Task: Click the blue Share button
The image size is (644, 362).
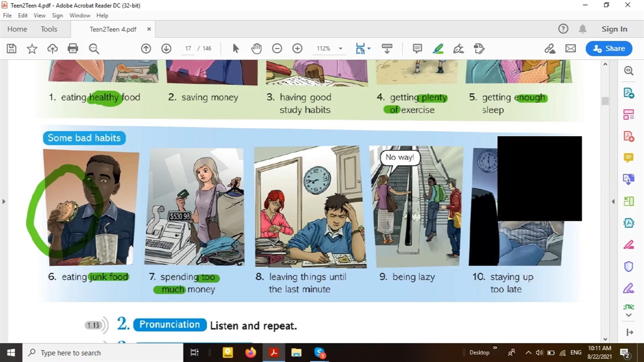Action: coord(609,49)
